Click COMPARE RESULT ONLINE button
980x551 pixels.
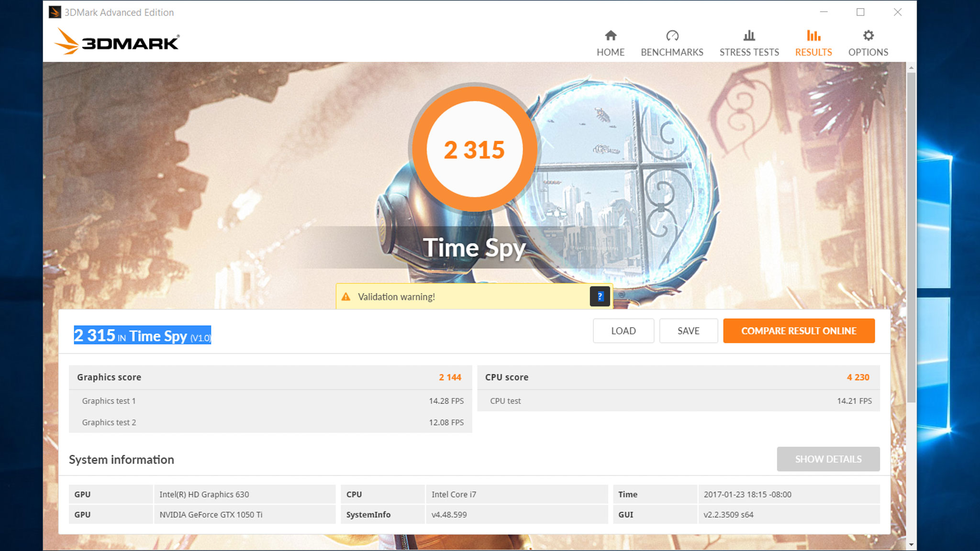point(799,331)
